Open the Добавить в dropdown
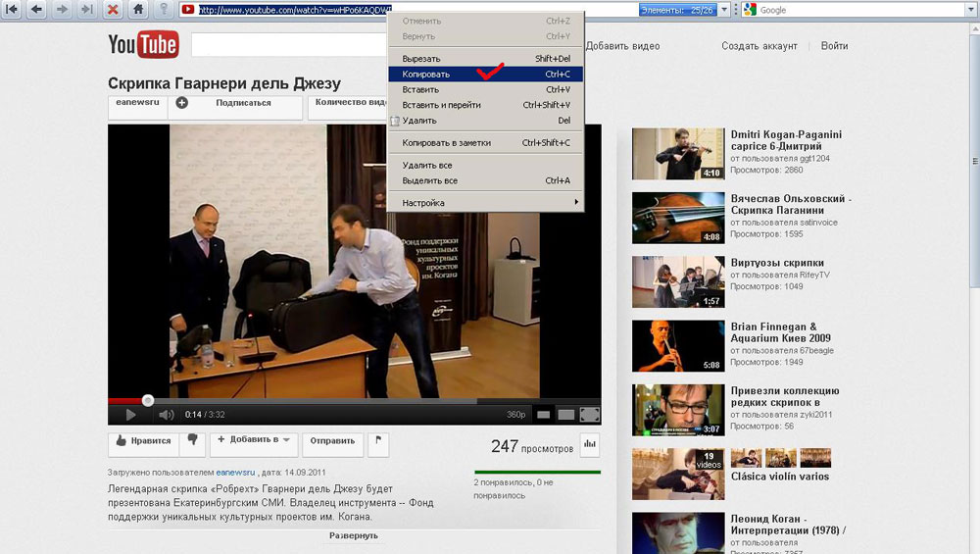The width and height of the screenshot is (980, 554). click(253, 441)
